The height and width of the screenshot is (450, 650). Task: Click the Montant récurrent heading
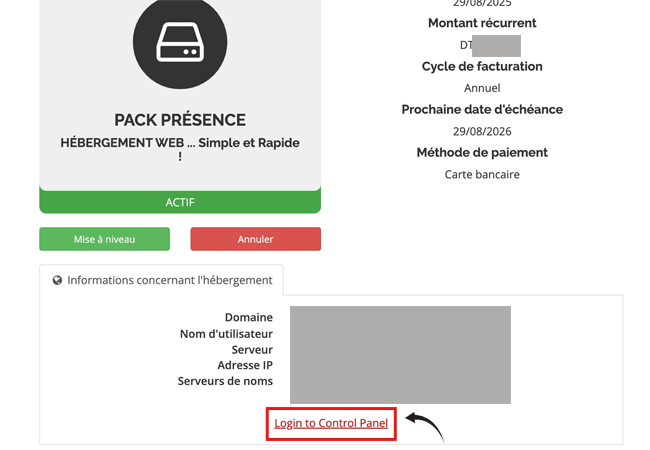(482, 23)
